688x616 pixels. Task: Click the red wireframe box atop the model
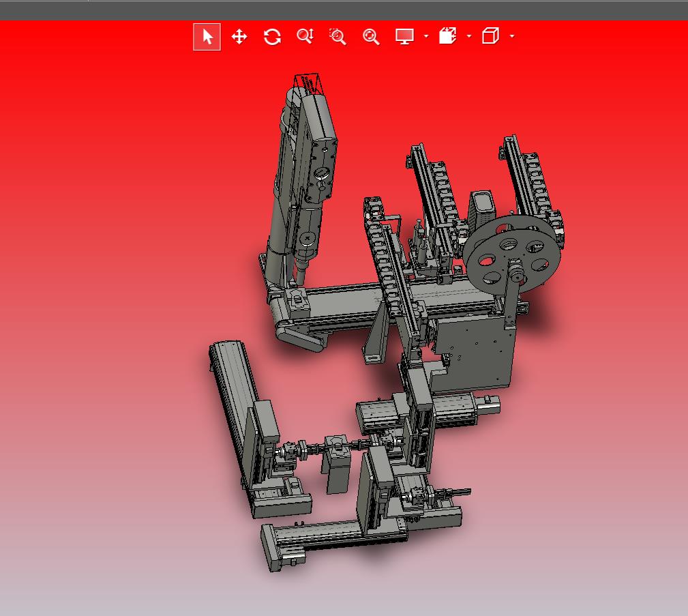[310, 85]
